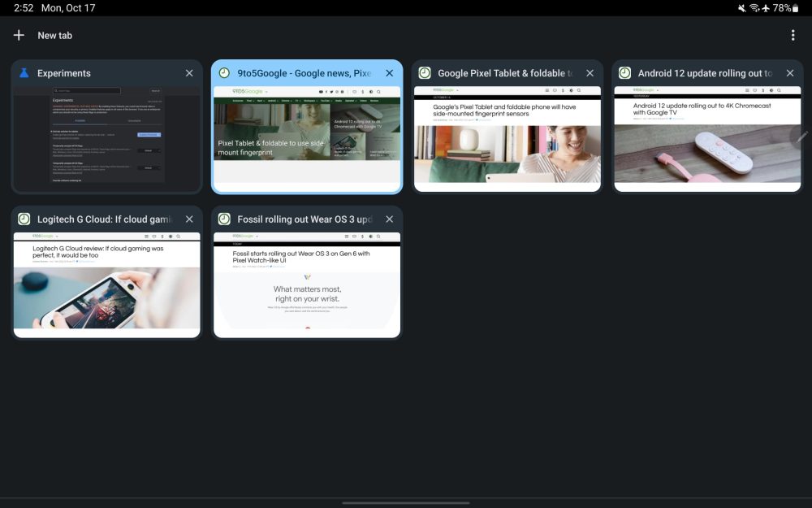Open the Logitech G Cloud review thumbnail
Image resolution: width=812 pixels, height=508 pixels.
[x=106, y=284]
